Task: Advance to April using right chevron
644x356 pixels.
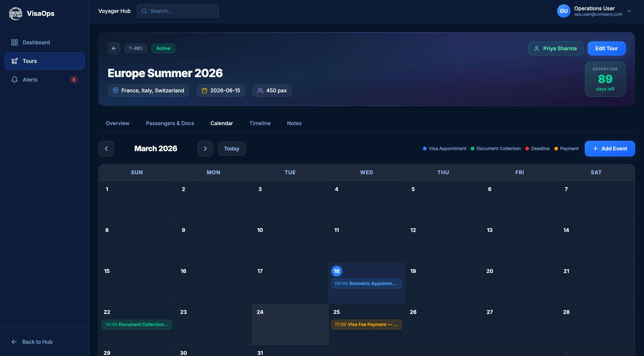Action: point(205,148)
